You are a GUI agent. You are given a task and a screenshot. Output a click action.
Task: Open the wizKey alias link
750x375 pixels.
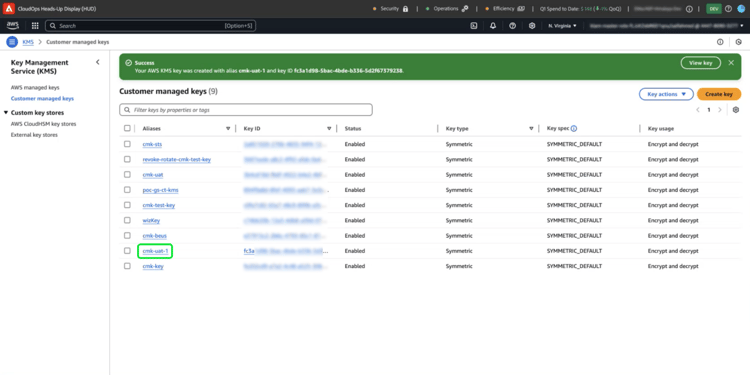[152, 221]
